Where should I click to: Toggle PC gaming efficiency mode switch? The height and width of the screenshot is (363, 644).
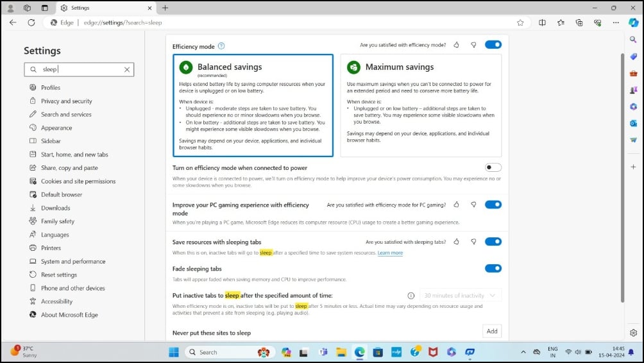[493, 205]
